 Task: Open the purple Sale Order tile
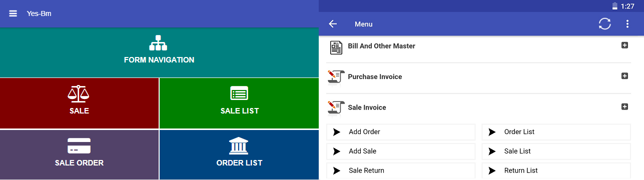tap(79, 154)
